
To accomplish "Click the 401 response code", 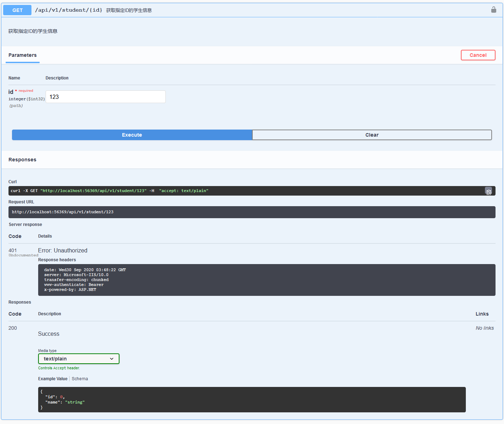I will pyautogui.click(x=13, y=250).
